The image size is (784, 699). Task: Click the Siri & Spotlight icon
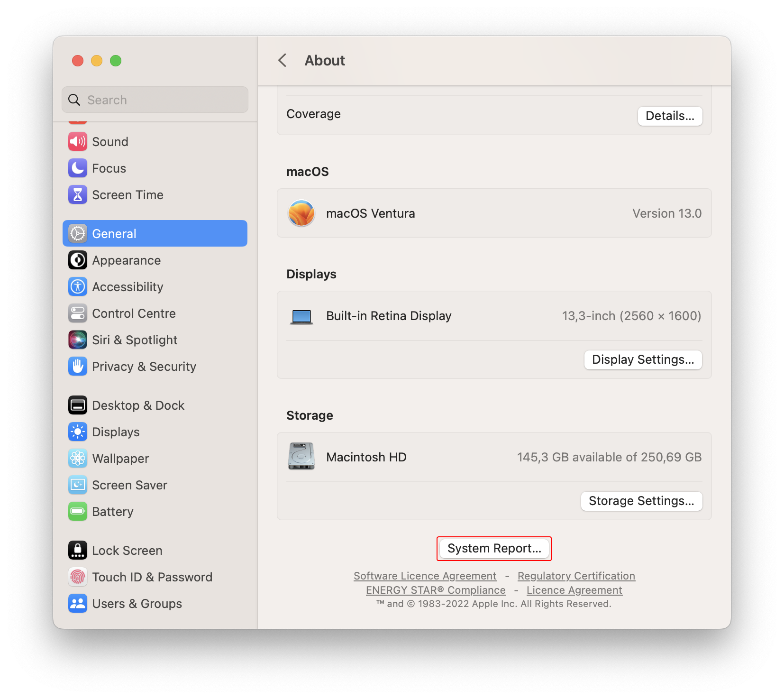pos(77,340)
